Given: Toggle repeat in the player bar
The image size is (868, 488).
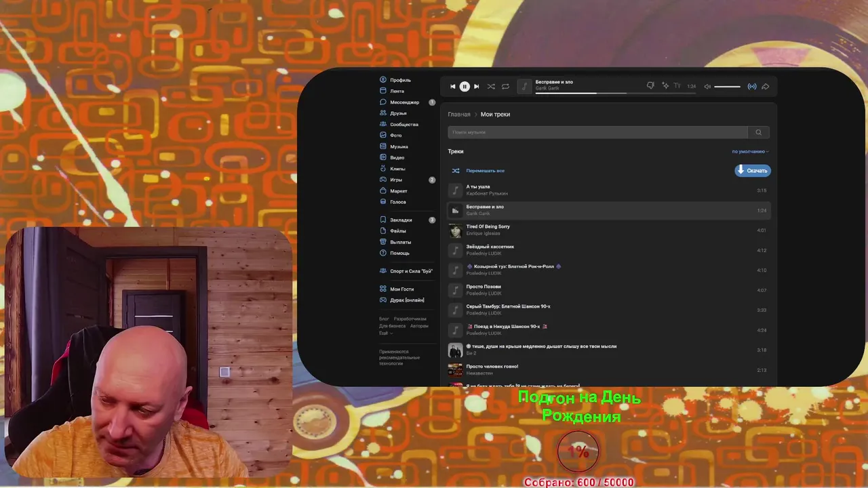Looking at the screenshot, I should point(505,86).
